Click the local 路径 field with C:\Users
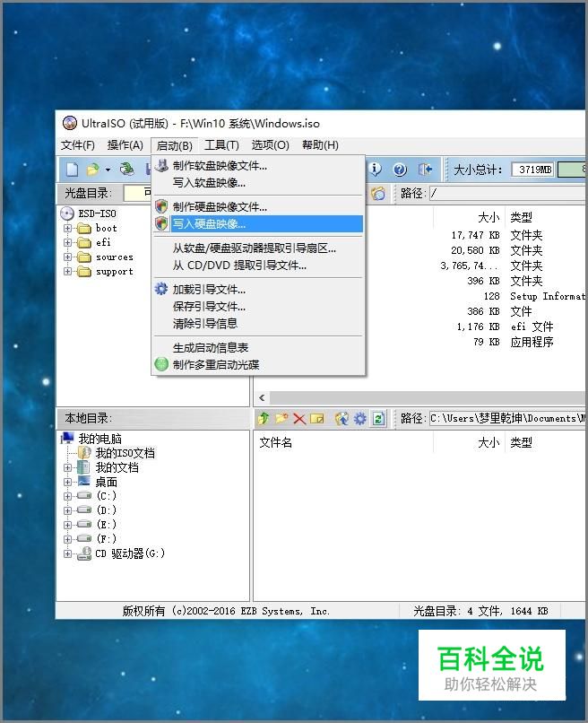This screenshot has width=588, height=723. pyautogui.click(x=507, y=418)
